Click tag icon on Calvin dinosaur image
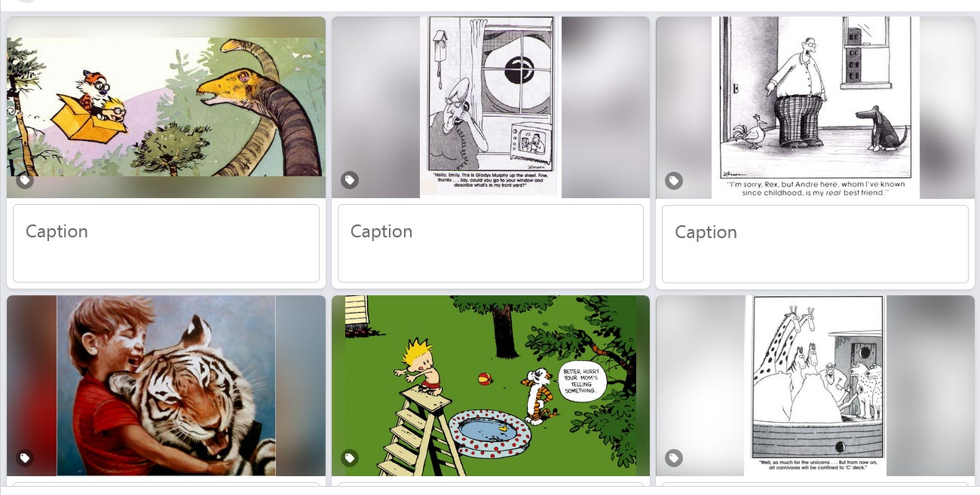 pos(25,180)
